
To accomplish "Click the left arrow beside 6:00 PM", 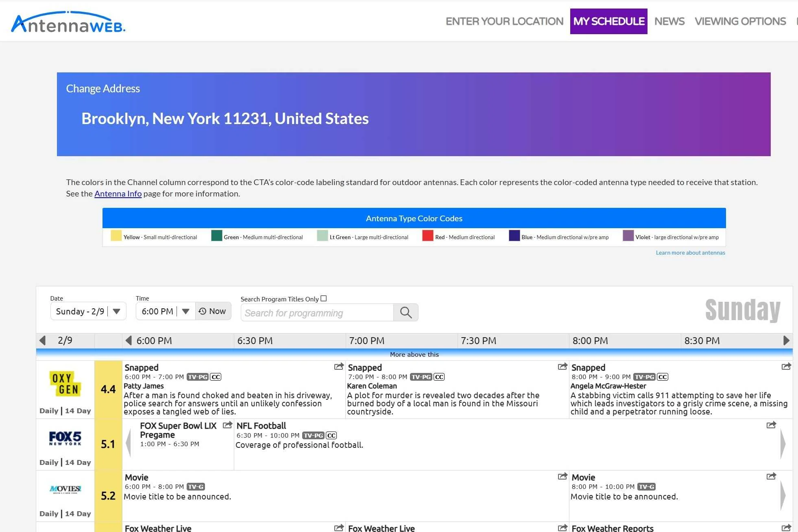I will [x=129, y=340].
